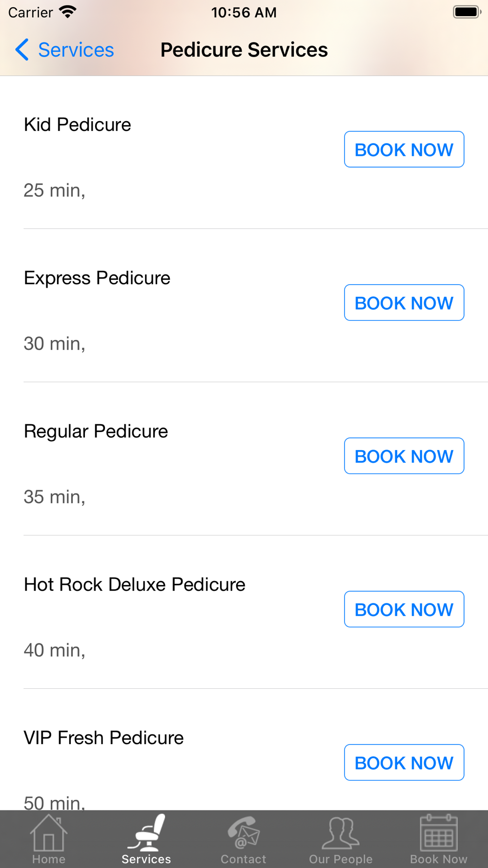Tap the Home house icon
Viewport: 488px width, 868px height.
(x=48, y=833)
